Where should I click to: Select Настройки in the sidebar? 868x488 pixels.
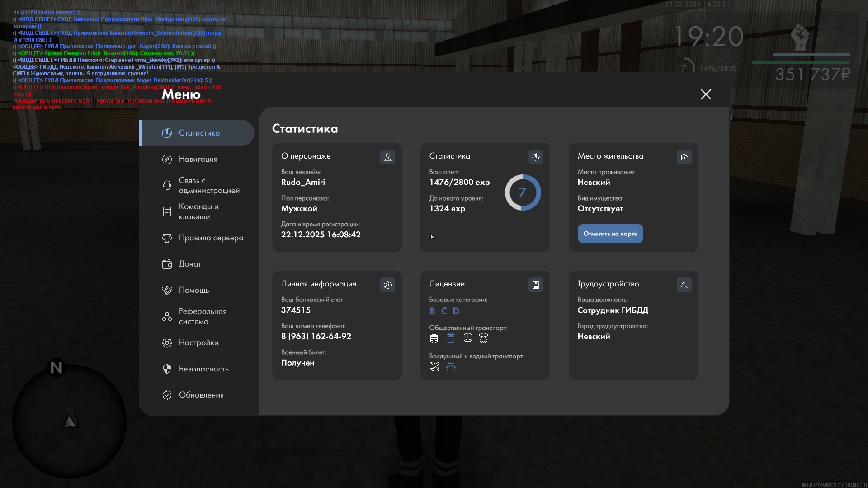click(198, 343)
